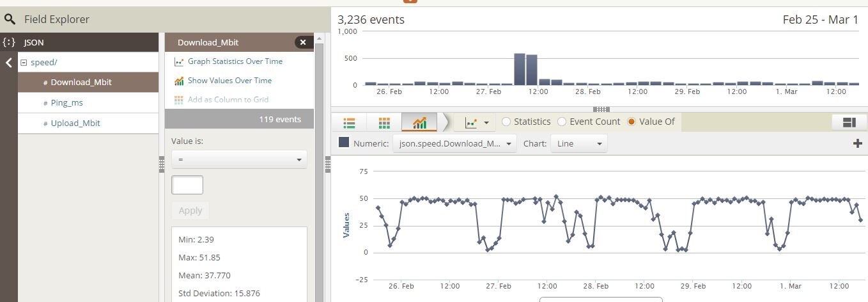Open the Numeric field dropdown
Screen dimensions: 868x302
[454, 143]
